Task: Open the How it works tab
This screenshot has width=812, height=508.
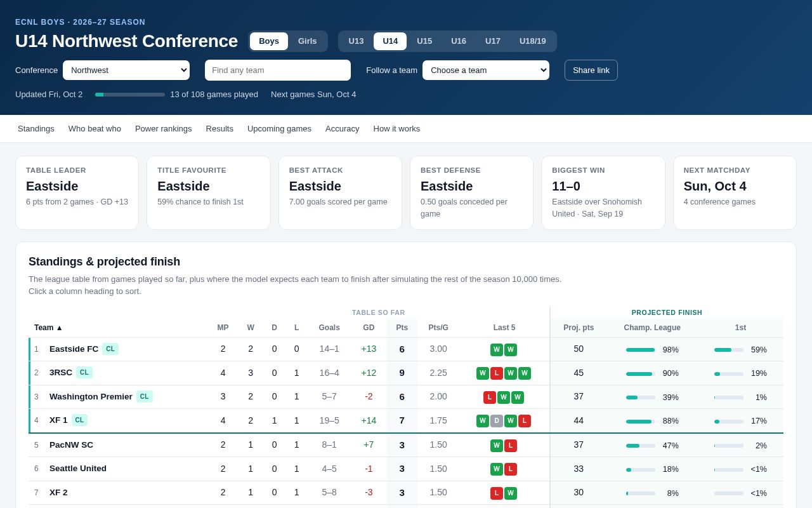Action: pos(396,129)
